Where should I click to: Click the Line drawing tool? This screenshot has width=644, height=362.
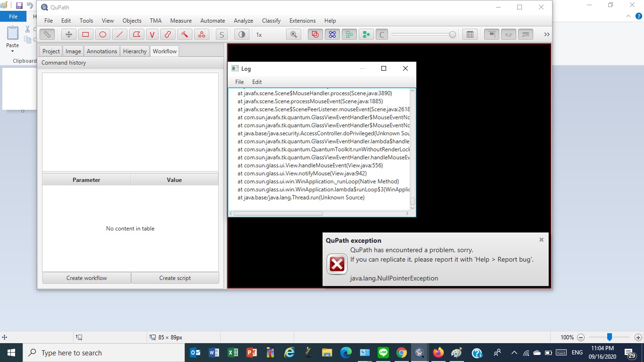tap(119, 34)
